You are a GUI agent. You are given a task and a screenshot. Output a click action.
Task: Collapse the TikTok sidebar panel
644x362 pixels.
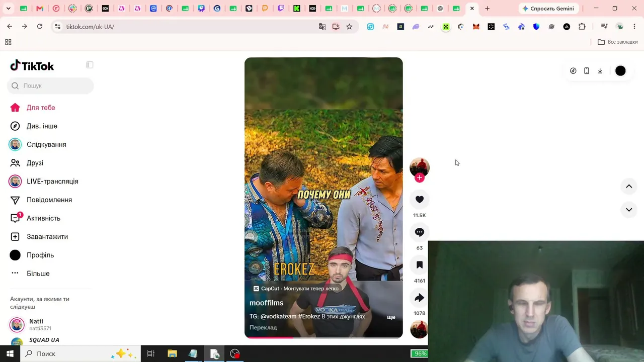90,65
